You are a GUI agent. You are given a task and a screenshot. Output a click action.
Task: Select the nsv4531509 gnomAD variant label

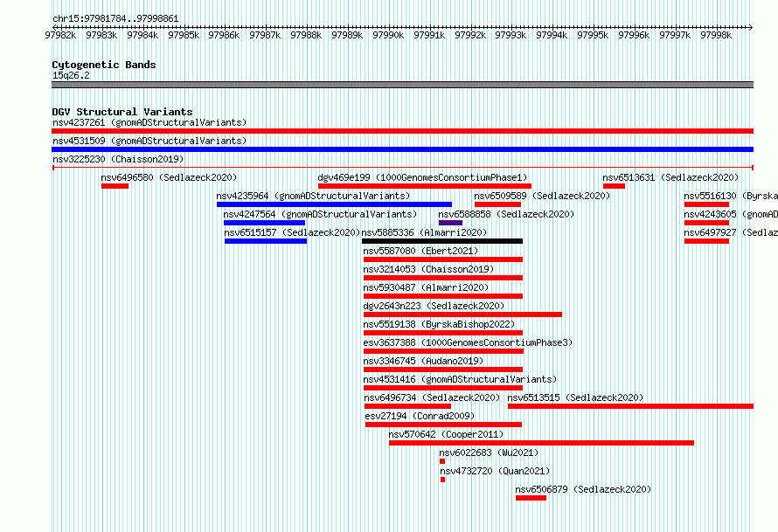(149, 141)
